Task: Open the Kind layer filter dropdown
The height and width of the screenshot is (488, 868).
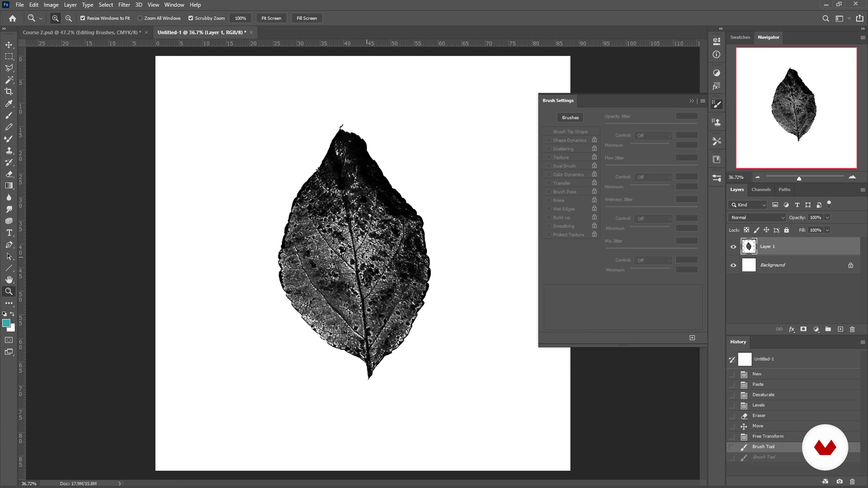Action: [x=748, y=205]
